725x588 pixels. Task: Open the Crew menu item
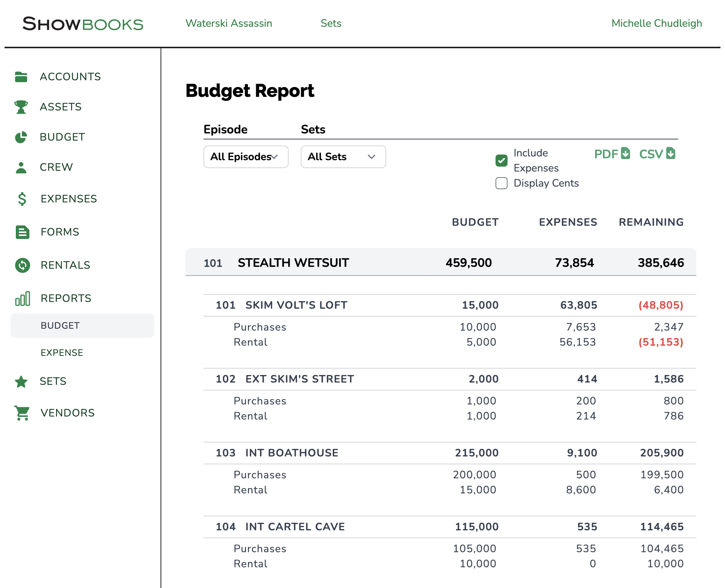(x=56, y=167)
